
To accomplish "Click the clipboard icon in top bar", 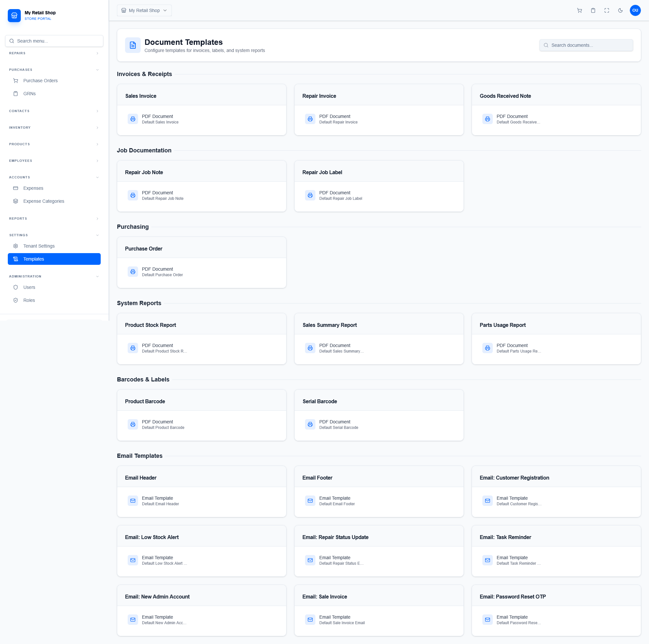I will tap(593, 10).
